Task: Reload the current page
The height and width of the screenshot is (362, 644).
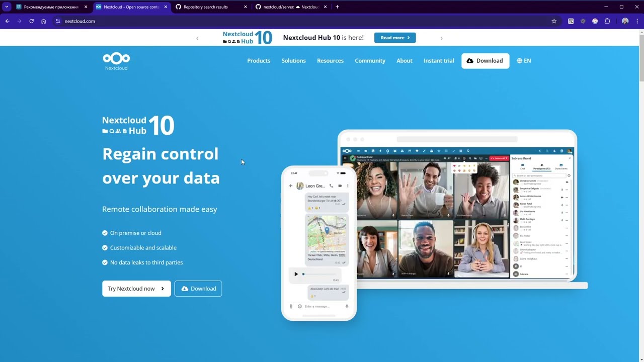Action: (x=31, y=21)
